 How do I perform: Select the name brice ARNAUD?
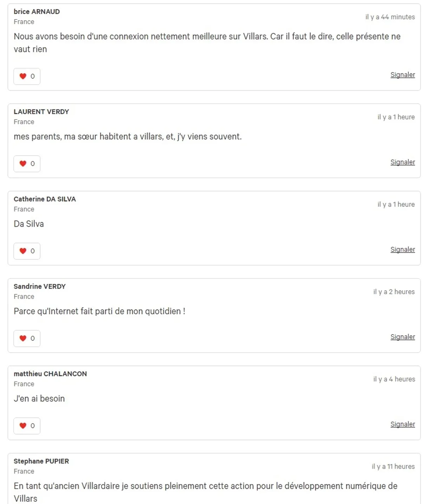[37, 12]
